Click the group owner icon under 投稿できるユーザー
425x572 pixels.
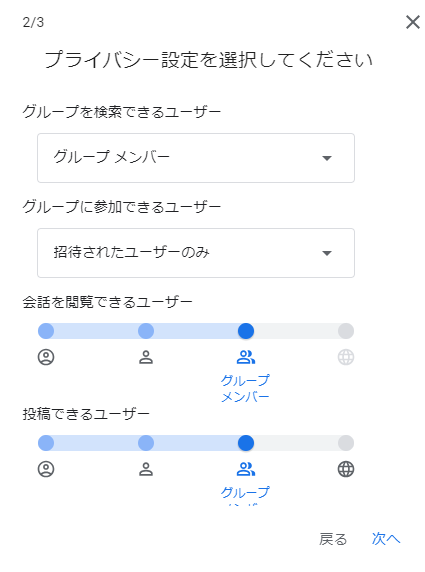click(46, 469)
